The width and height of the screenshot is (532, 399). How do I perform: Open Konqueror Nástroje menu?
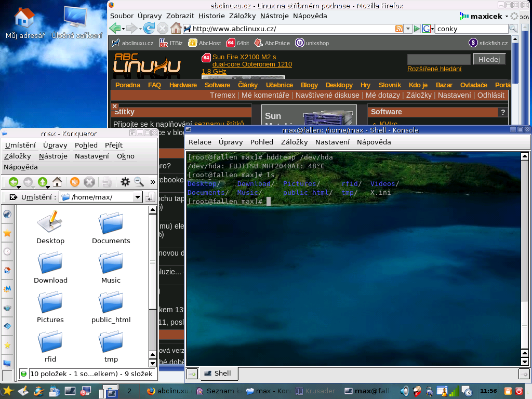coord(53,156)
